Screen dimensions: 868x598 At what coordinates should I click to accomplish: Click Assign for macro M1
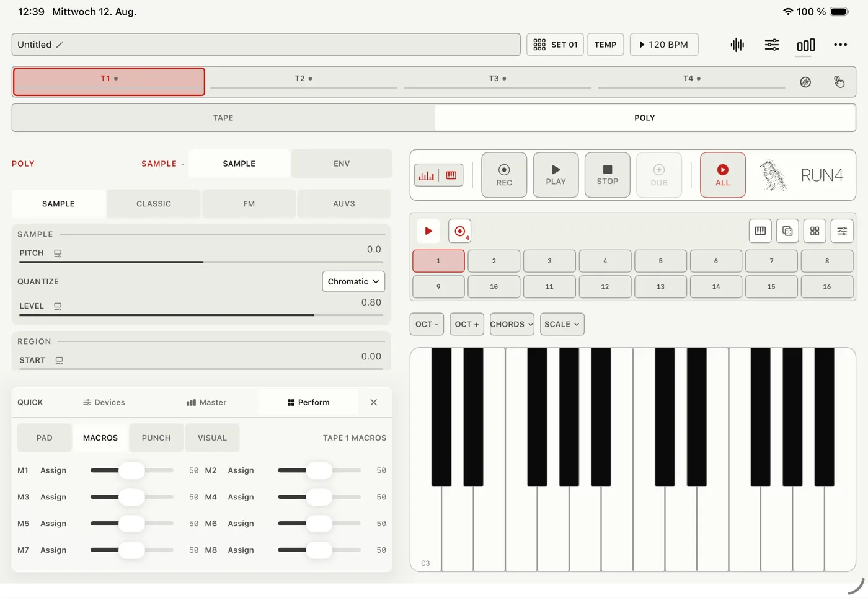pos(53,470)
